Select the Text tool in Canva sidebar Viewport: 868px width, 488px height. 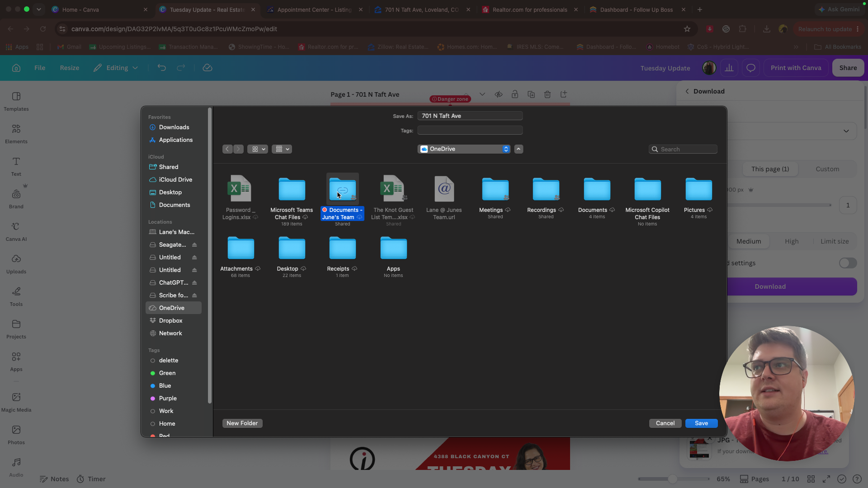(16, 167)
